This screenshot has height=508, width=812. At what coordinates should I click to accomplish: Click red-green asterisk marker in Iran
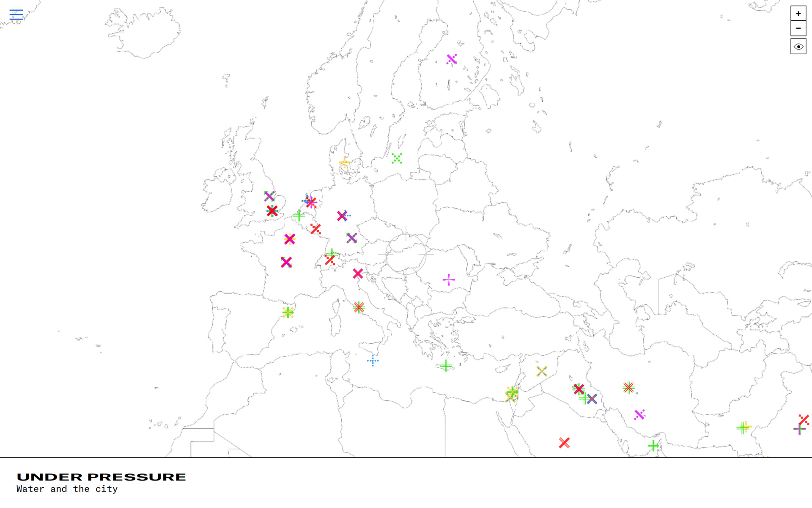click(x=628, y=387)
